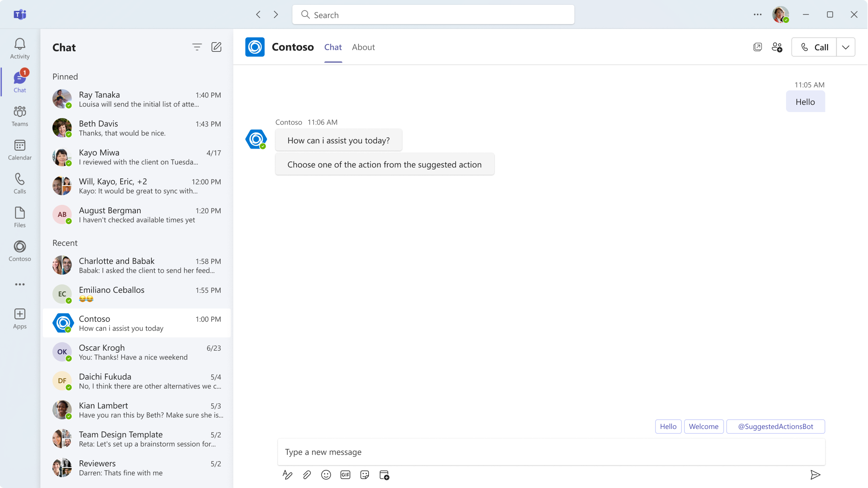Image resolution: width=868 pixels, height=488 pixels.
Task: Open the emoji picker
Action: [x=326, y=475]
